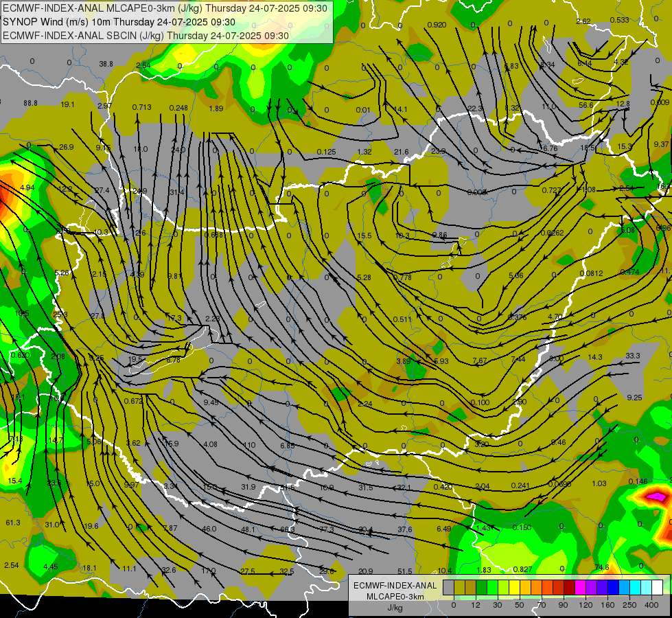Image resolution: width=672 pixels, height=618 pixels.
Task: Click the legend tick label 400
Action: click(651, 605)
